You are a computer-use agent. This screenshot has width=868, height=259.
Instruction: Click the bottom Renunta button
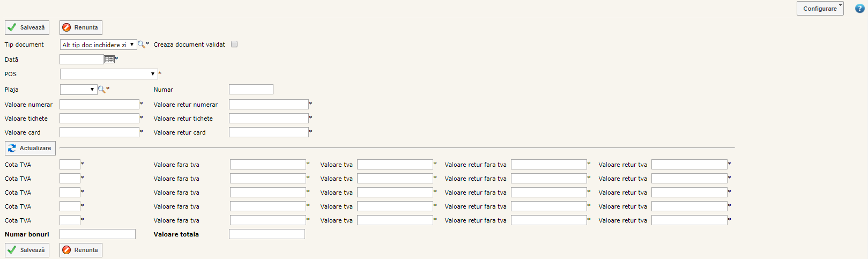tap(80, 250)
